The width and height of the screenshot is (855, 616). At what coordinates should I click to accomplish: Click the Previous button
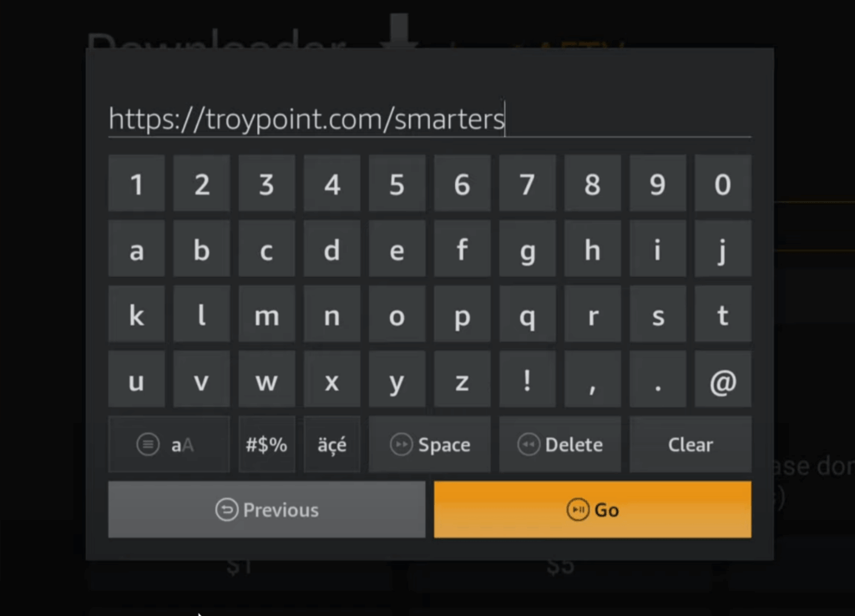point(266,510)
